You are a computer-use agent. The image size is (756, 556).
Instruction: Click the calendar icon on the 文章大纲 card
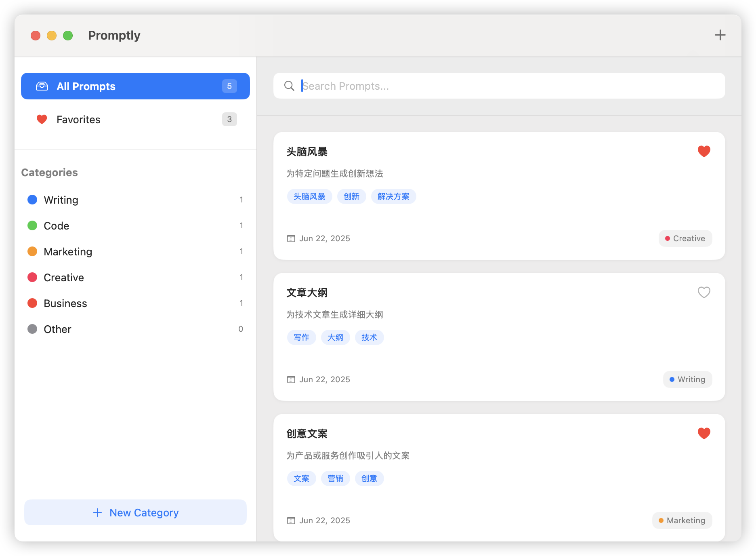[290, 379]
